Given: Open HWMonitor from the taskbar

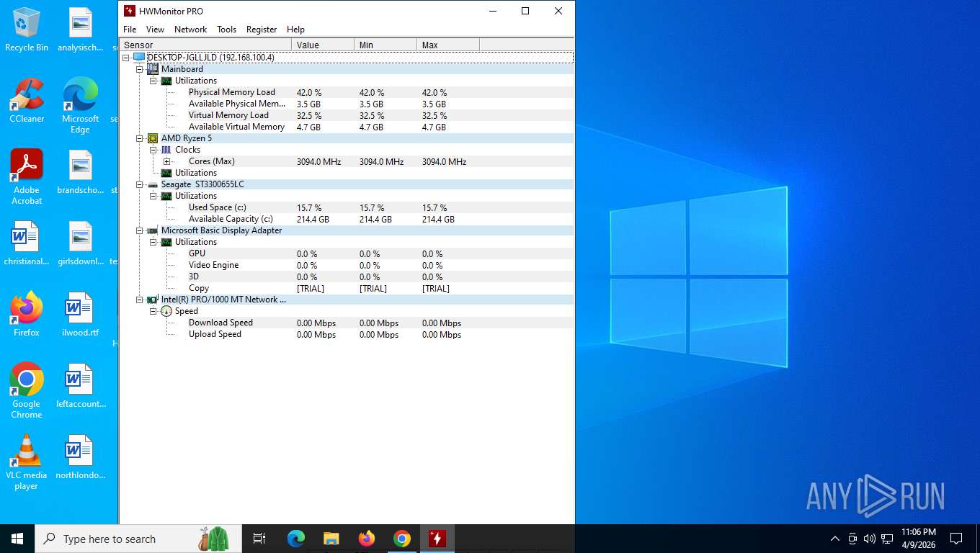Looking at the screenshot, I should pos(437,539).
